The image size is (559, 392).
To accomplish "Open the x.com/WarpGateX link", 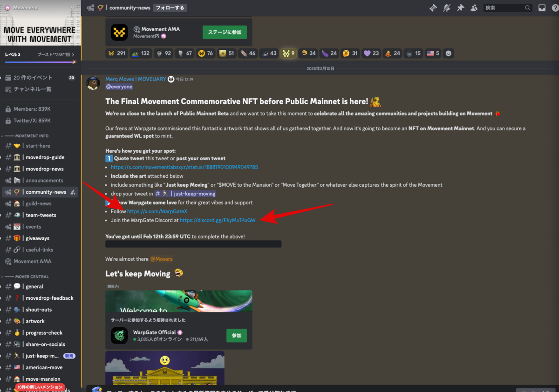I will 157,211.
